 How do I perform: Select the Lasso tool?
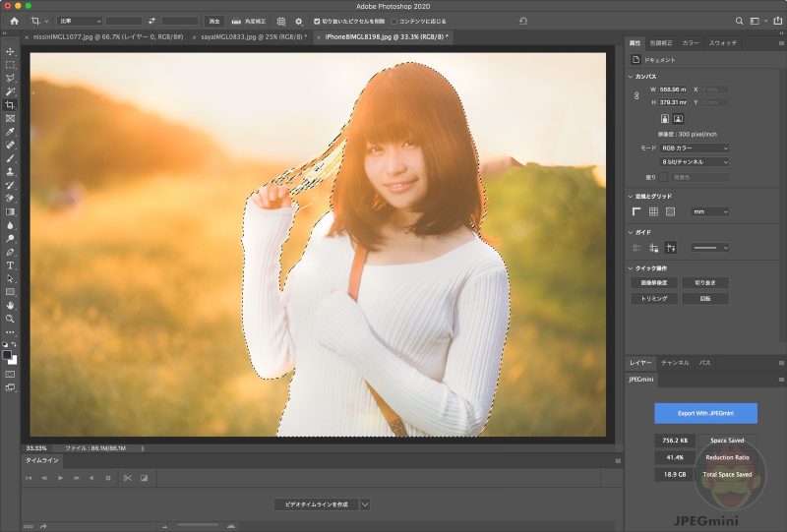pos(10,79)
